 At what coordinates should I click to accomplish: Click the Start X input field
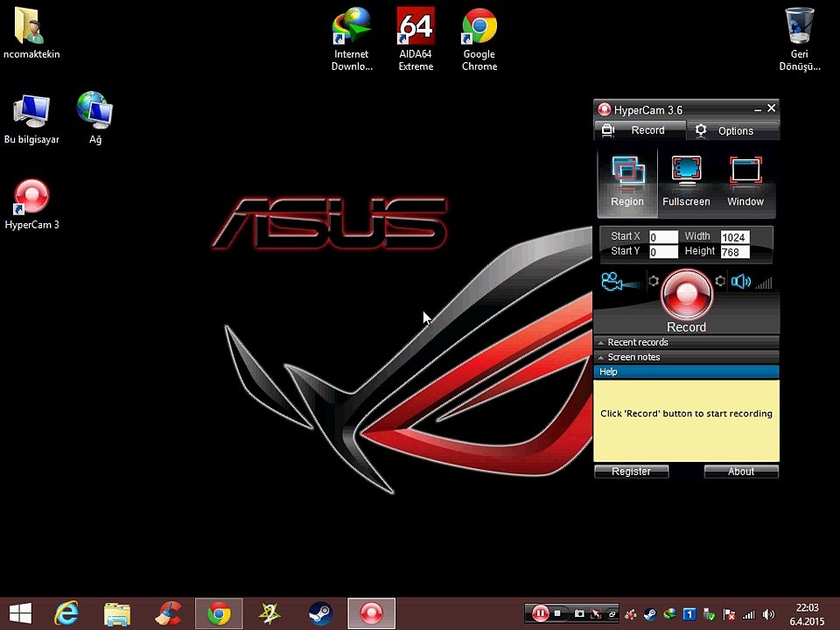(x=663, y=237)
